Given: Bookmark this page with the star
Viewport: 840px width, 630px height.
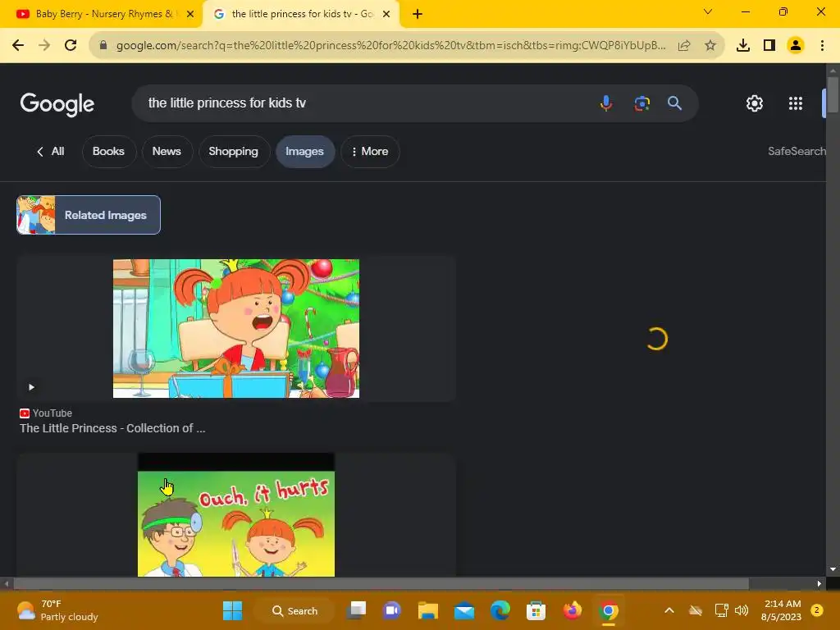Looking at the screenshot, I should click(x=710, y=46).
